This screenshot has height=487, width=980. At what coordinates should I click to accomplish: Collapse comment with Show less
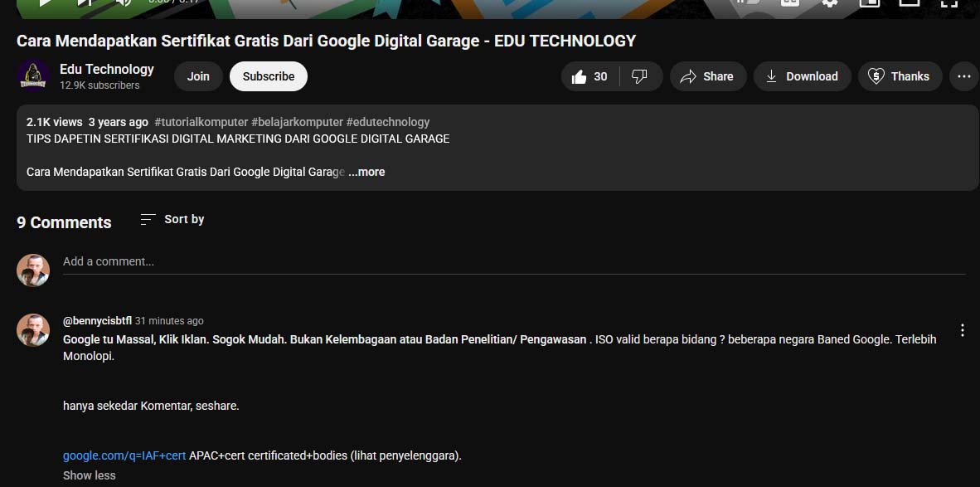[90, 475]
